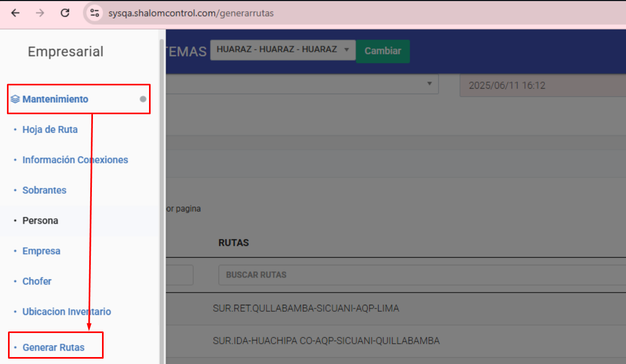
Task: Collapse the Mantenimiento menu section
Action: (56, 99)
